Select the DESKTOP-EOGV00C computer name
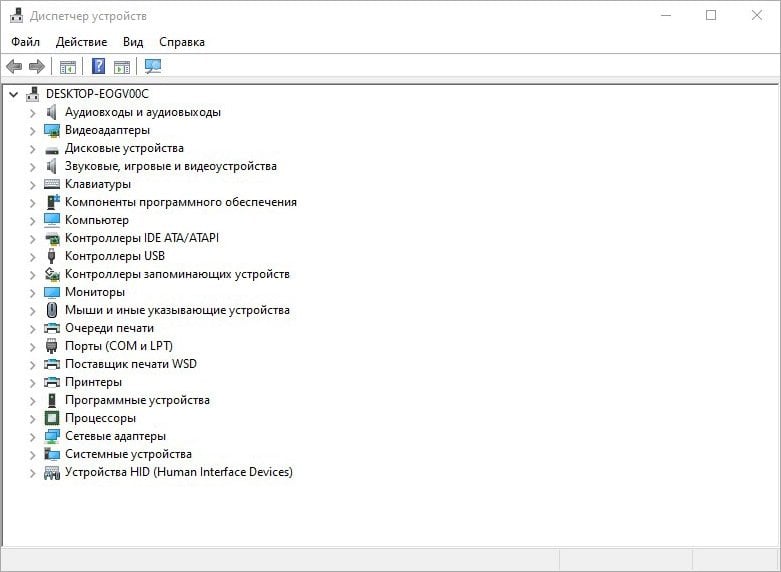 (97, 94)
